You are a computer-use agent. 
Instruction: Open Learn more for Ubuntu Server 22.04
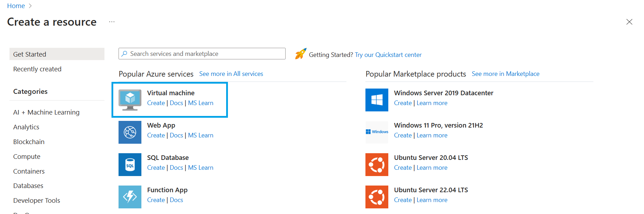click(x=432, y=200)
